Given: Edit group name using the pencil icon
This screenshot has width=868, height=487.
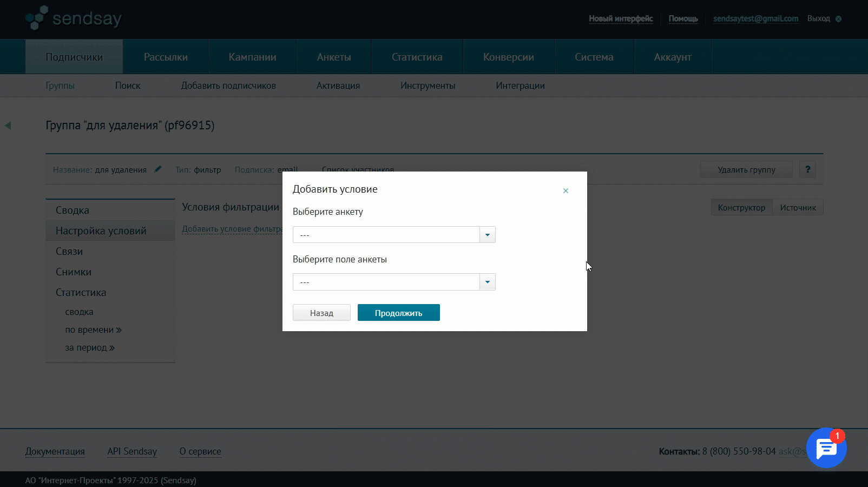Looking at the screenshot, I should coord(157,169).
